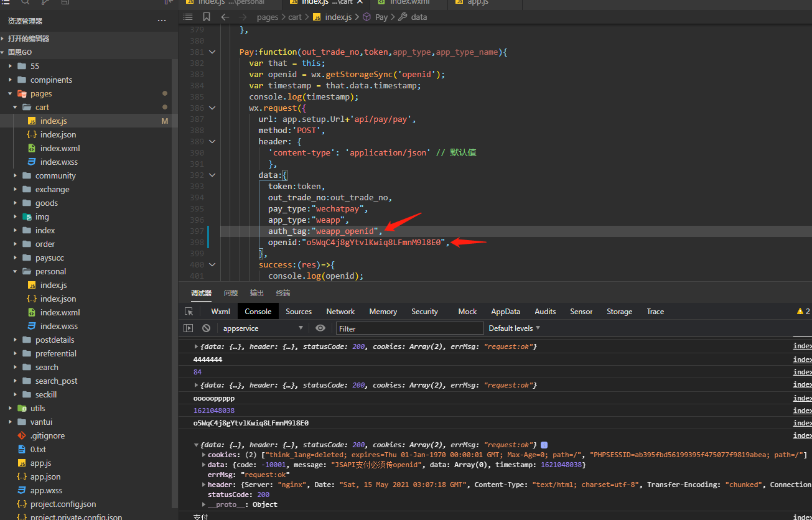Click the JSON braces icon of app.json
Viewport: 812px width, 520px height.
pos(22,476)
